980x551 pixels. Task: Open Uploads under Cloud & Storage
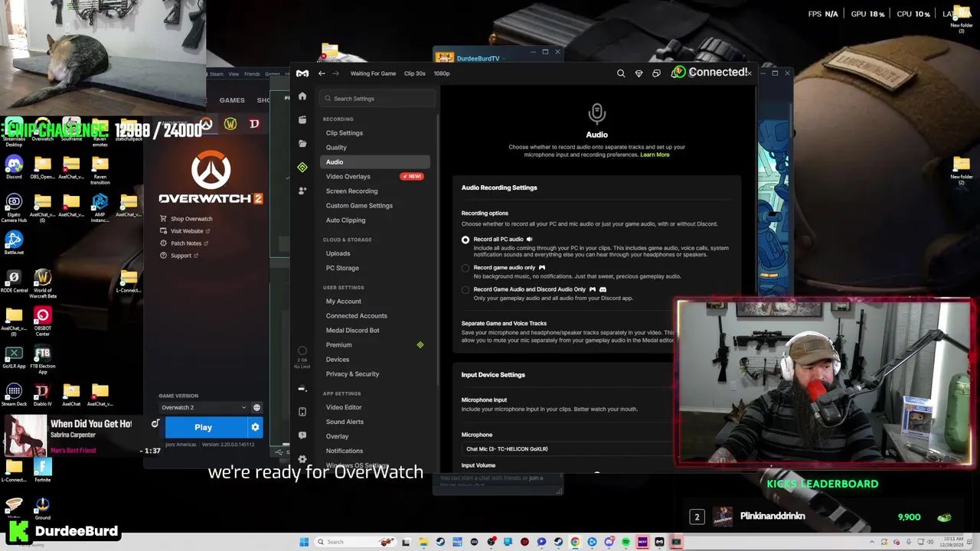click(338, 253)
